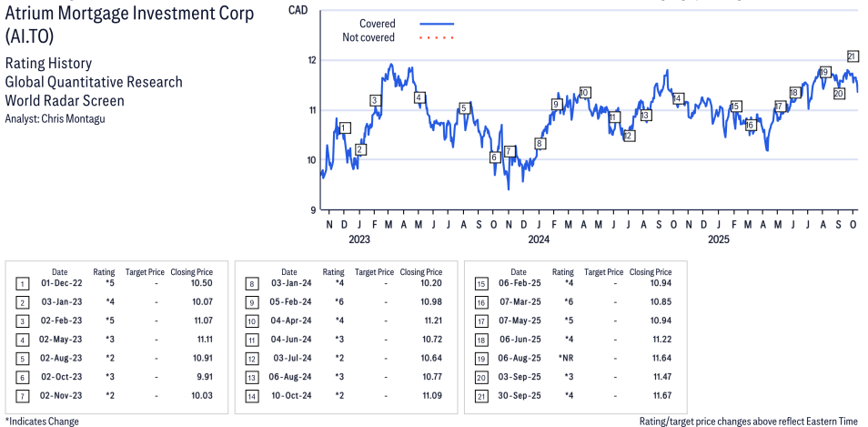Select chart marker 21 at the chart's right end

click(853, 56)
